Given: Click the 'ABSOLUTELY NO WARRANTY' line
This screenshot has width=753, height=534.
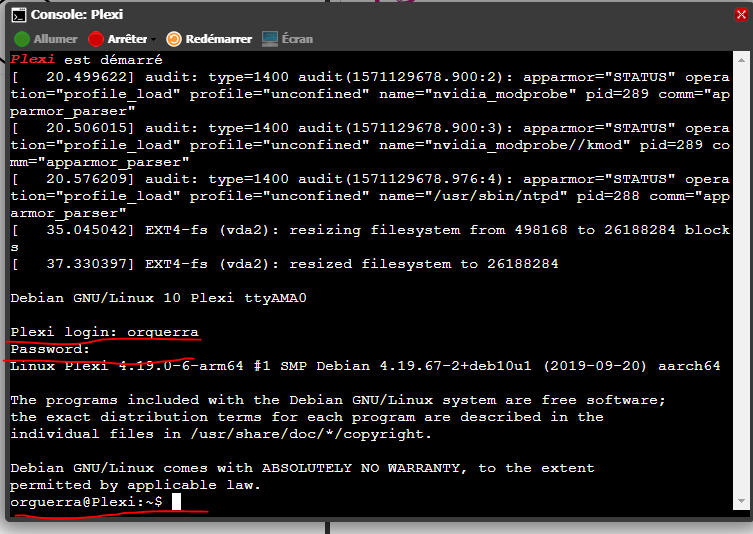Looking at the screenshot, I should [x=303, y=468].
